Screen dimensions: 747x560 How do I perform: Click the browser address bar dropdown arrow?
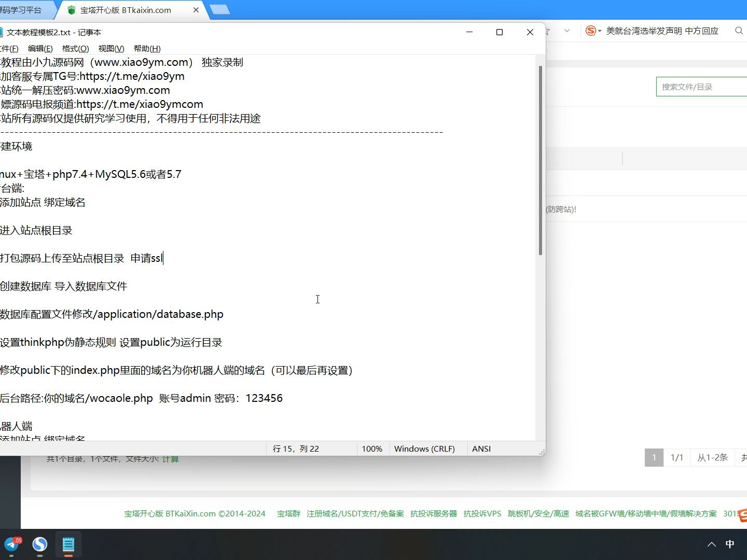(567, 31)
